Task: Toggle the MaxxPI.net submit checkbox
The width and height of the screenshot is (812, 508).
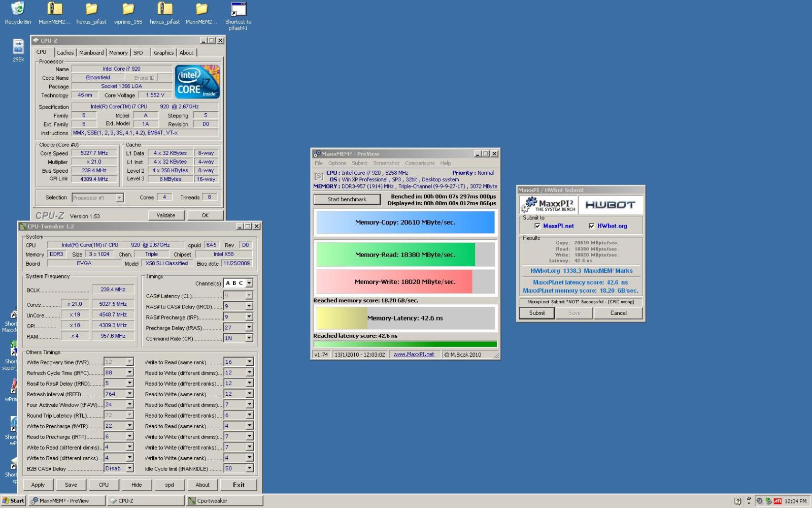Action: [x=537, y=226]
